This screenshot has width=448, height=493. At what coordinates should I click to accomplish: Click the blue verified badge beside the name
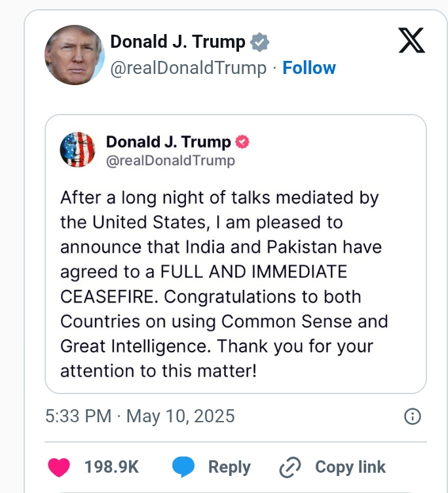pyautogui.click(x=260, y=43)
